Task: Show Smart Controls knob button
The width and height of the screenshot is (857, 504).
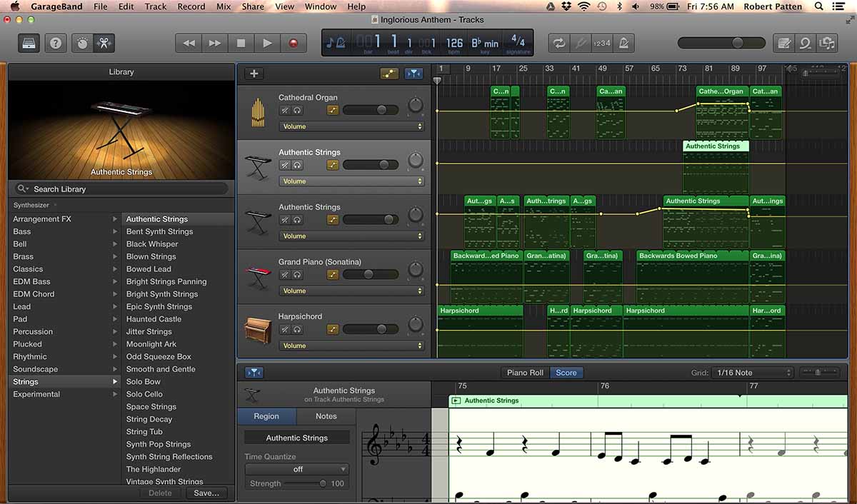Action: coord(82,43)
